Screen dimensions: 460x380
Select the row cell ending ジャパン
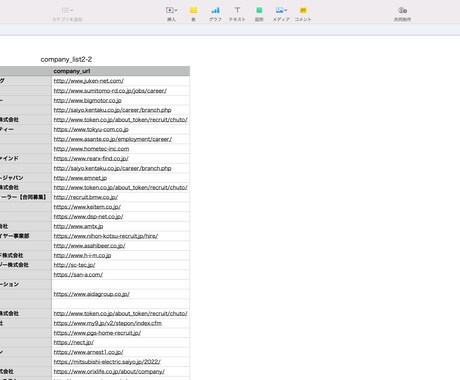pos(26,178)
